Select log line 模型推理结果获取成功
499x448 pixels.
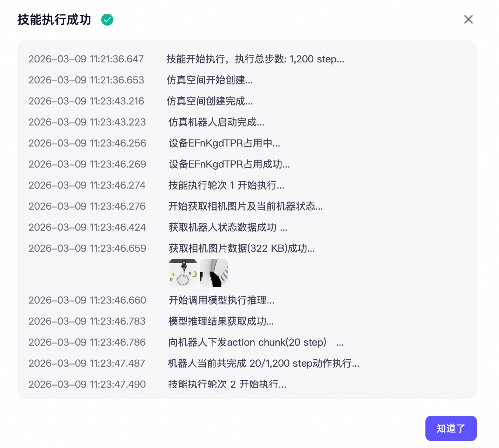tap(221, 321)
